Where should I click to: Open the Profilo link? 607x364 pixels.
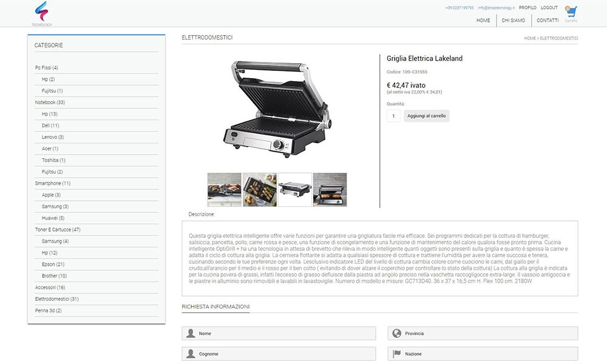[527, 8]
